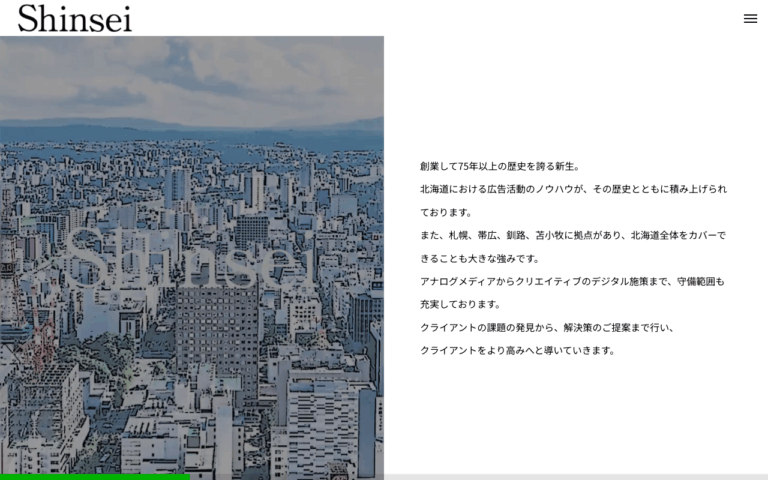
Task: Click line starting '北海道における広告活動のノウハウが'
Action: click(574, 189)
